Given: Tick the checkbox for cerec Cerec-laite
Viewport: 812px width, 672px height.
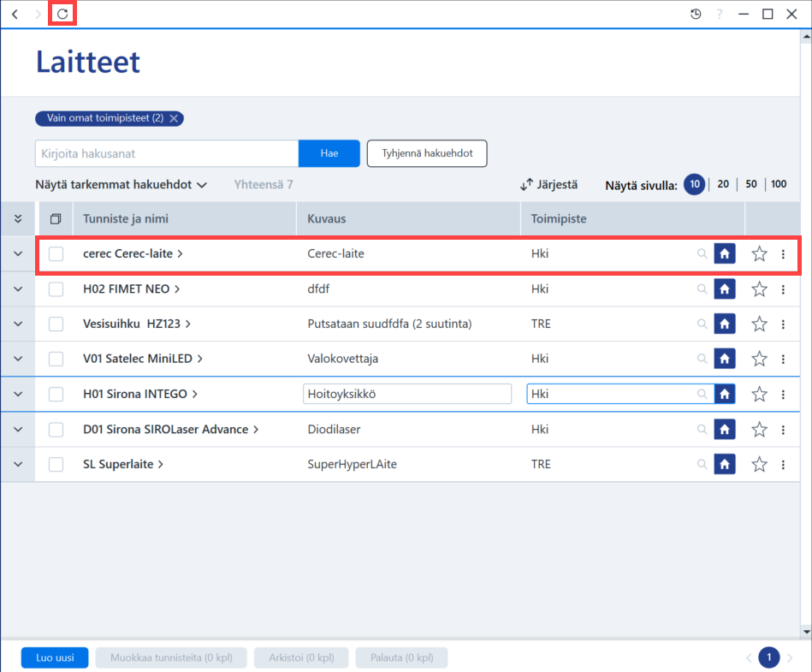Looking at the screenshot, I should pyautogui.click(x=56, y=254).
